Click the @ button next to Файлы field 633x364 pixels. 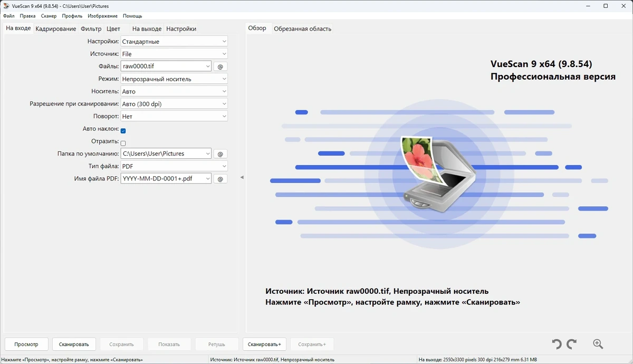click(x=220, y=66)
